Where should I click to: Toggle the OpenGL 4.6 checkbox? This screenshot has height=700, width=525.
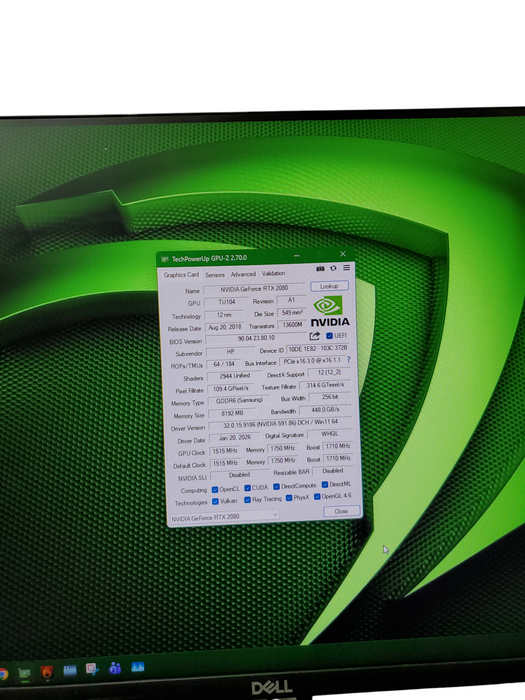pos(317,496)
